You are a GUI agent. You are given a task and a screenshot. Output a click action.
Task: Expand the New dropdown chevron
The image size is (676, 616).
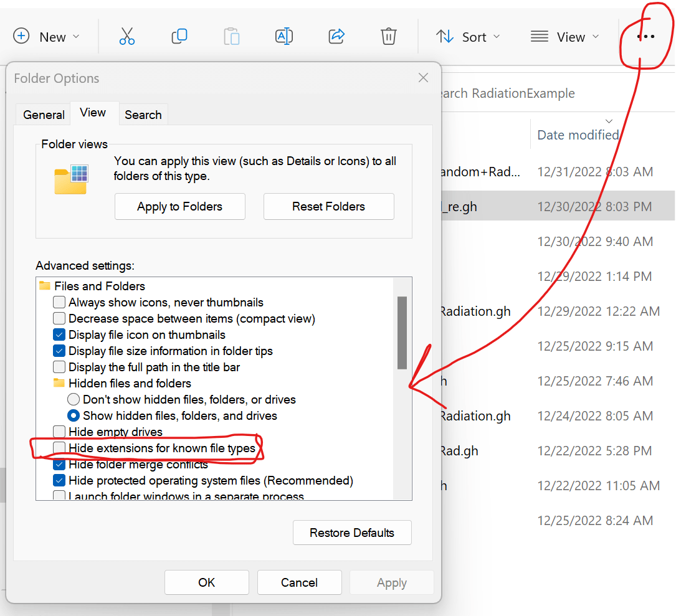click(76, 37)
